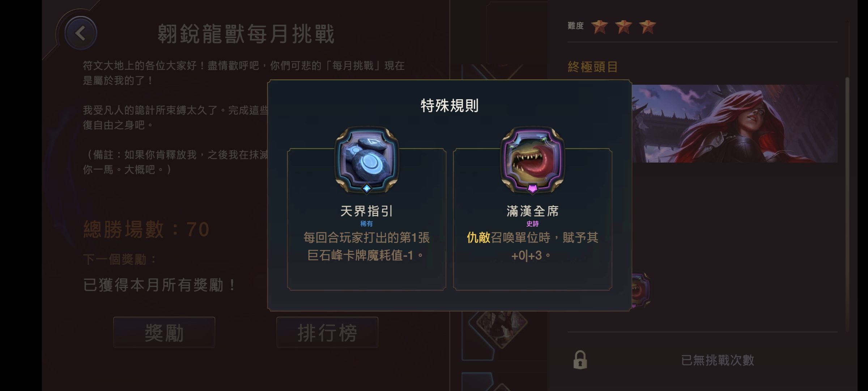Tap the second difficulty star
This screenshot has height=391, width=868.
pos(624,26)
